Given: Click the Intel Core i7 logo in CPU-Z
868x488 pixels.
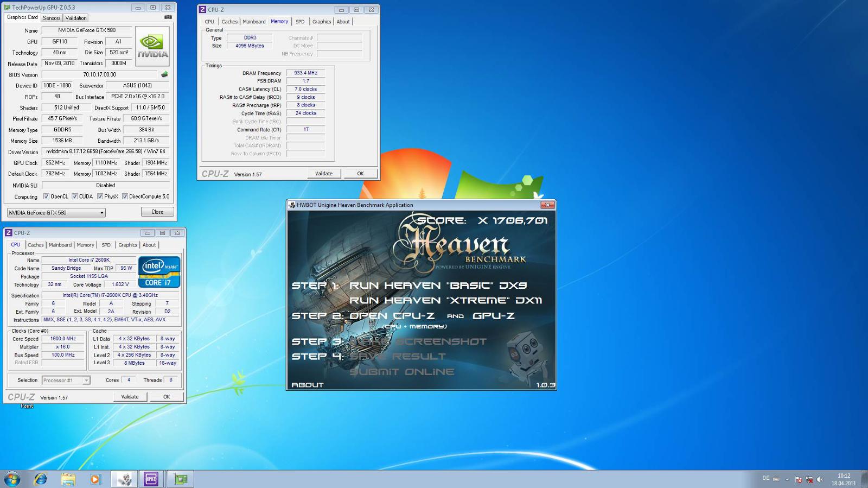Looking at the screenshot, I should pyautogui.click(x=159, y=271).
